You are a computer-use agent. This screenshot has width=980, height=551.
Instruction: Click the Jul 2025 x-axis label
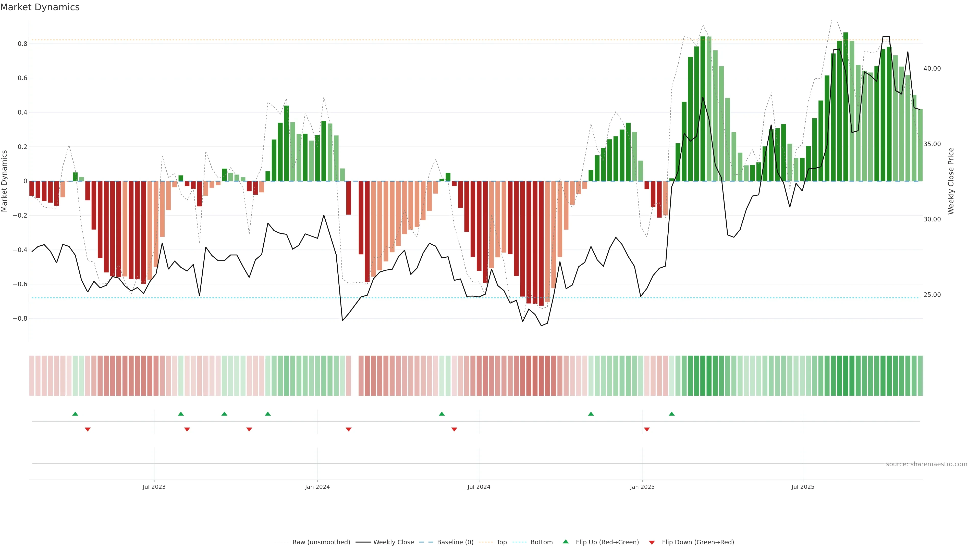[x=803, y=487]
